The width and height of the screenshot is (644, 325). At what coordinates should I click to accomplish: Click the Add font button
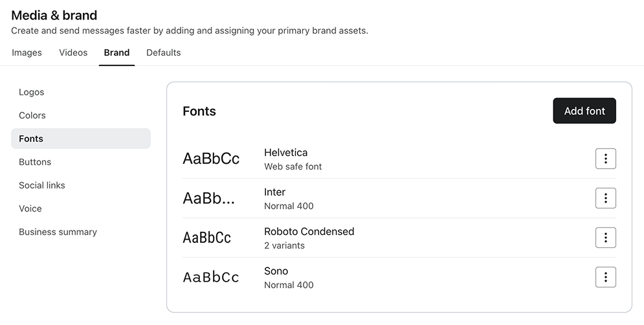pyautogui.click(x=584, y=111)
